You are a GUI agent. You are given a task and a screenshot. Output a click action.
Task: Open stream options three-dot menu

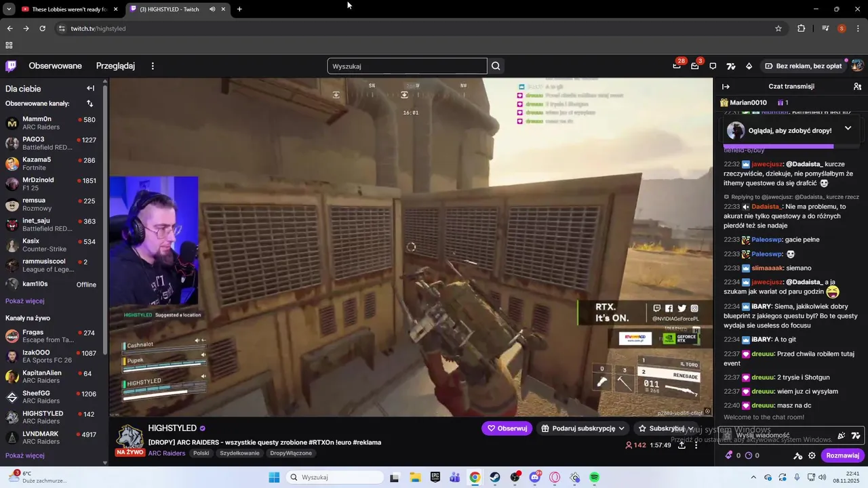pyautogui.click(x=696, y=445)
